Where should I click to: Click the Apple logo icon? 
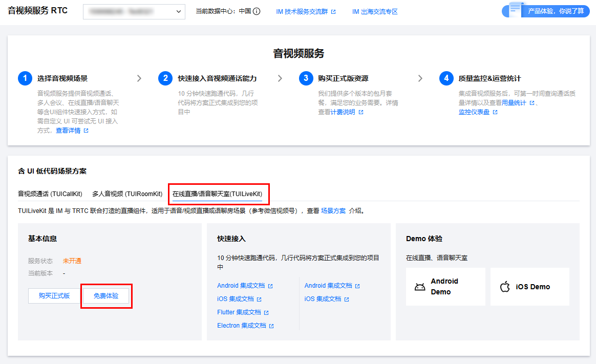(x=505, y=287)
